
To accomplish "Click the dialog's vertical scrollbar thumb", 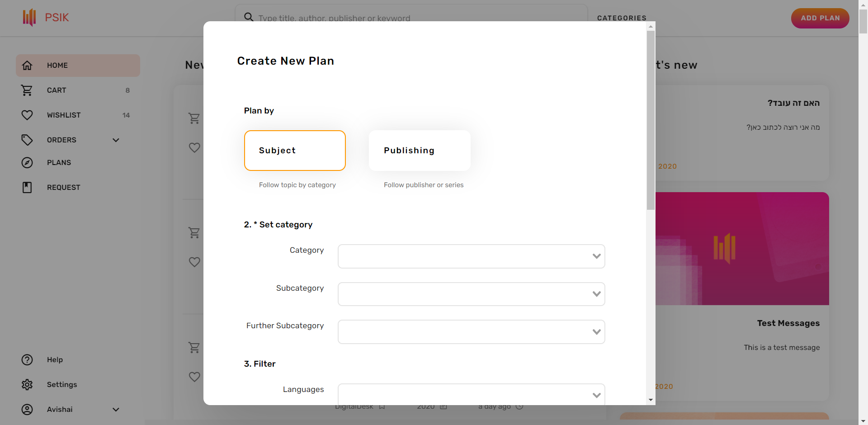I will click(651, 120).
